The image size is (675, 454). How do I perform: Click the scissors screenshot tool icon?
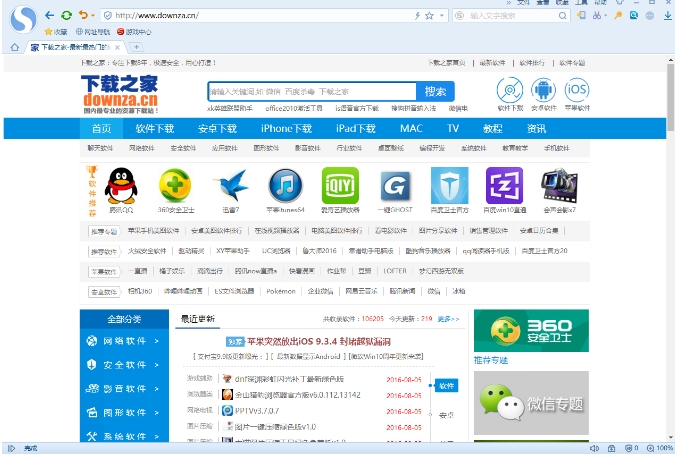pos(597,15)
